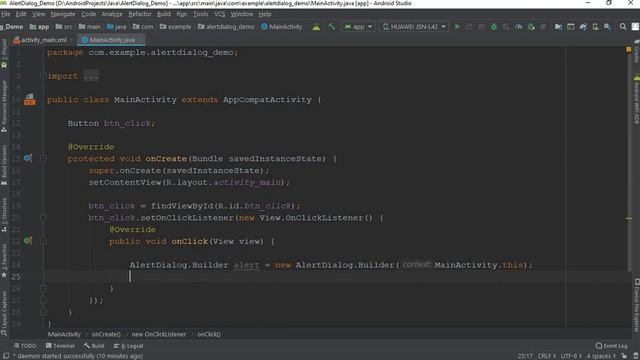Open the AVD Manager toolbar icon
Image resolution: width=640 pixels, height=360 pixels.
point(596,27)
